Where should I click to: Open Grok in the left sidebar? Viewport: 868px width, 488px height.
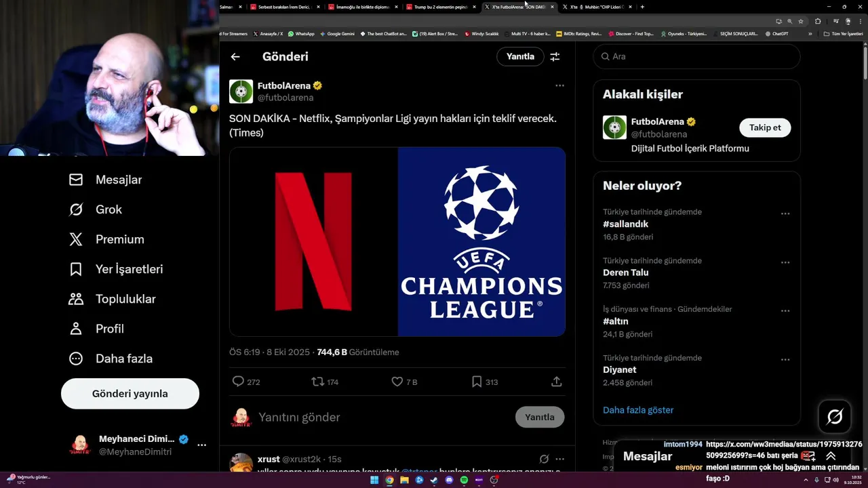(x=96, y=209)
